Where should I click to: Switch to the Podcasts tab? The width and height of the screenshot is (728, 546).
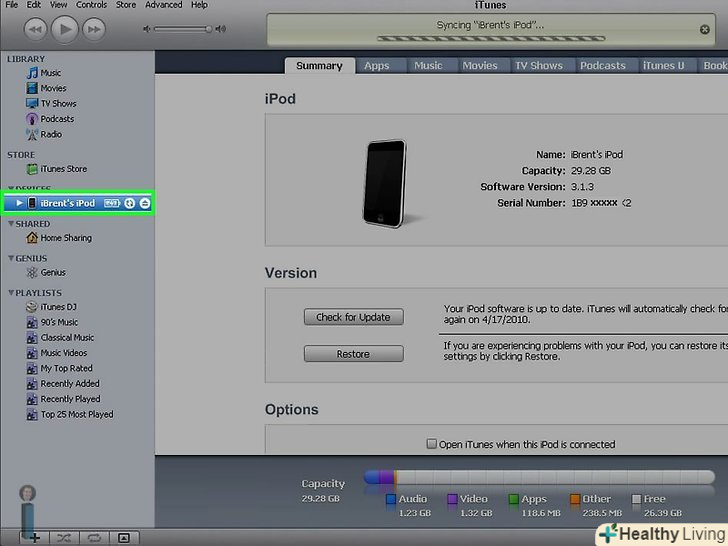(603, 65)
